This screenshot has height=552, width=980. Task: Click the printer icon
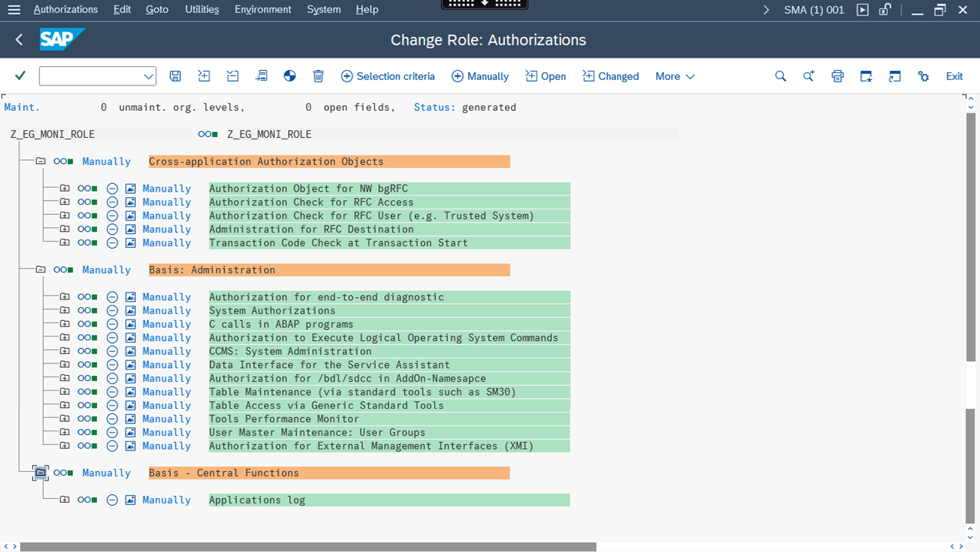point(838,76)
